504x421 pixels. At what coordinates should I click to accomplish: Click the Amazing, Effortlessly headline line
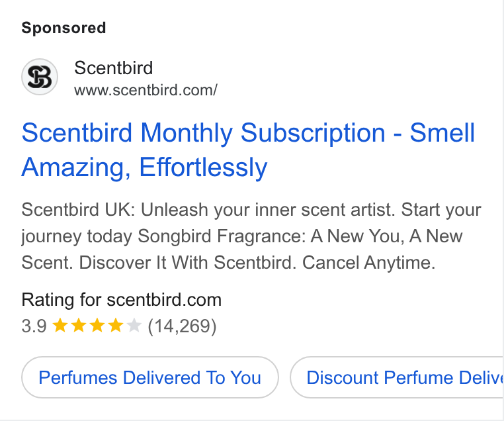(144, 167)
